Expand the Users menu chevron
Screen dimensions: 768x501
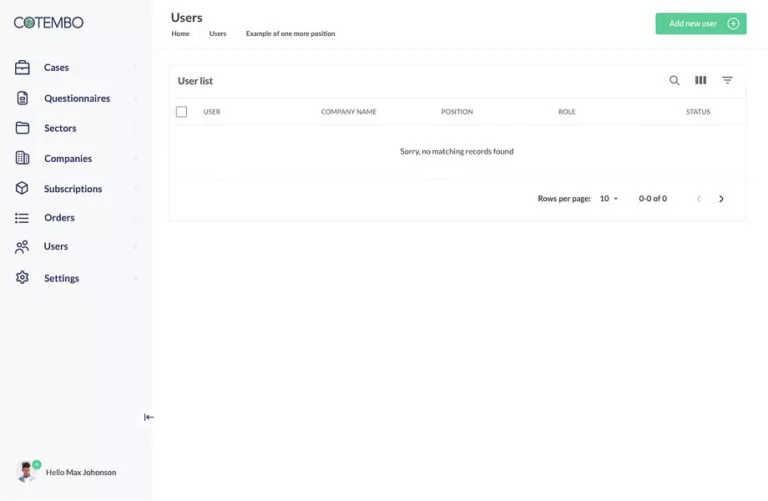[x=135, y=246]
